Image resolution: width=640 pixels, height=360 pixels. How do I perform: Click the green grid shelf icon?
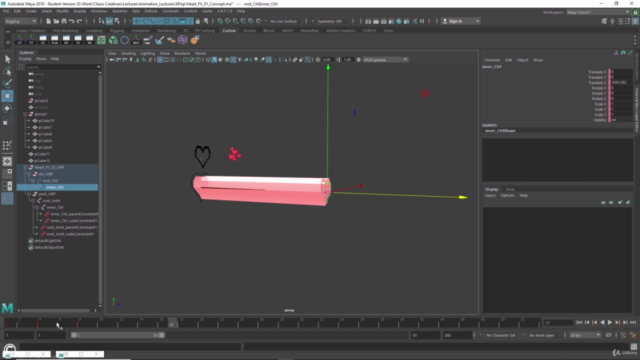(101, 40)
